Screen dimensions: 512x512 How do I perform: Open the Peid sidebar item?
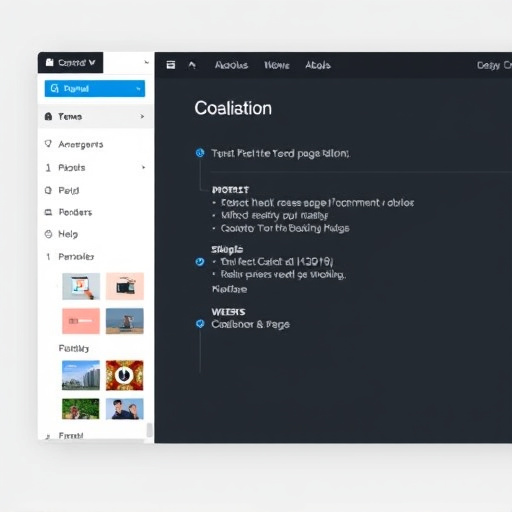pyautogui.click(x=69, y=190)
